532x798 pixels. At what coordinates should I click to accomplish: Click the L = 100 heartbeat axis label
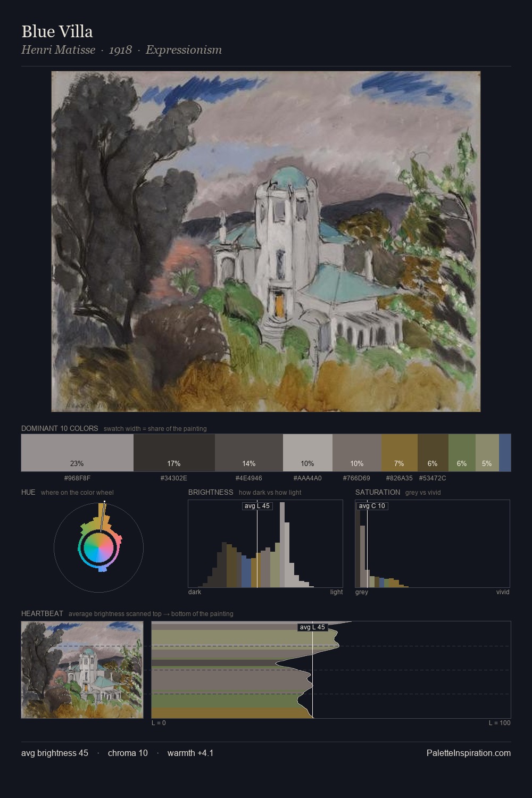pos(500,722)
